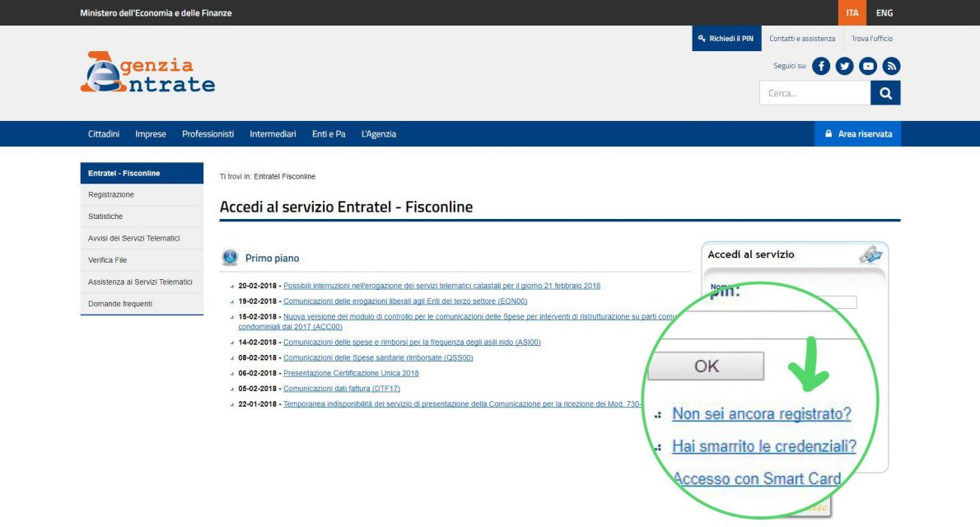The width and height of the screenshot is (980, 527).
Task: Open the 15-02-2018 Nuova versione del modulo link
Action: (x=456, y=321)
